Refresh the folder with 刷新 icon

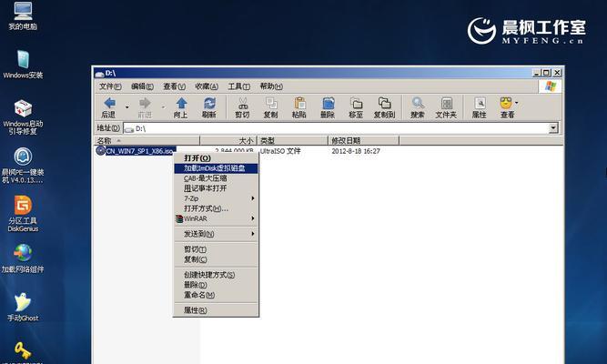(x=209, y=103)
